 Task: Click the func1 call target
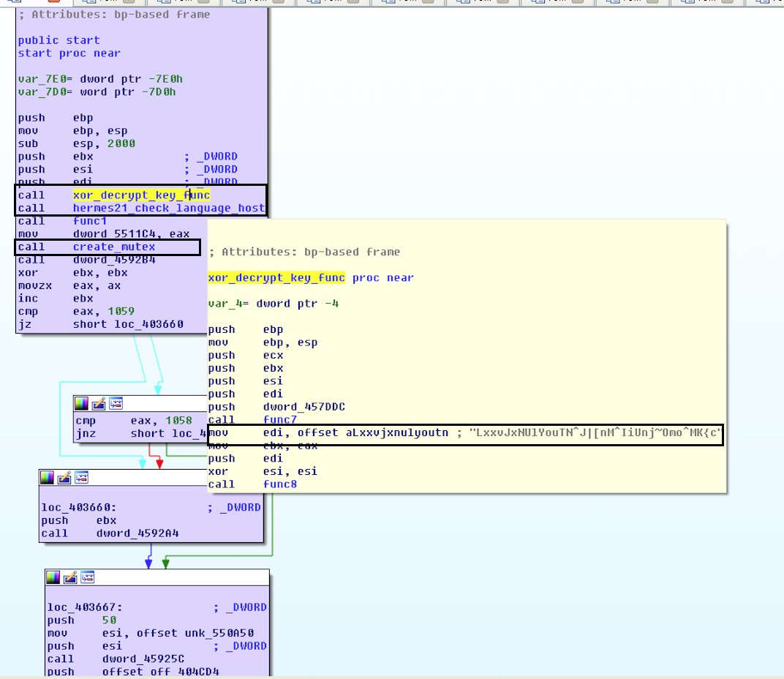click(x=90, y=221)
